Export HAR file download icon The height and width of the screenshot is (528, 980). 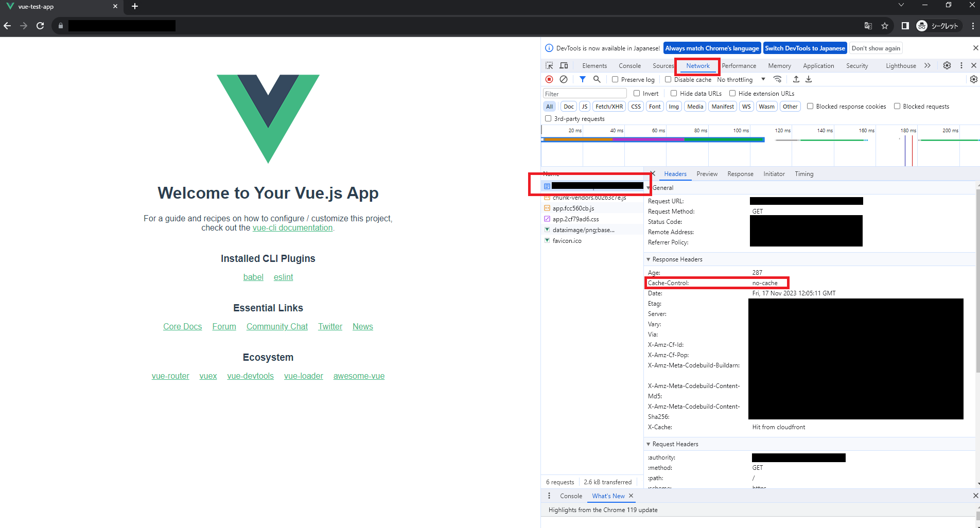pos(809,79)
